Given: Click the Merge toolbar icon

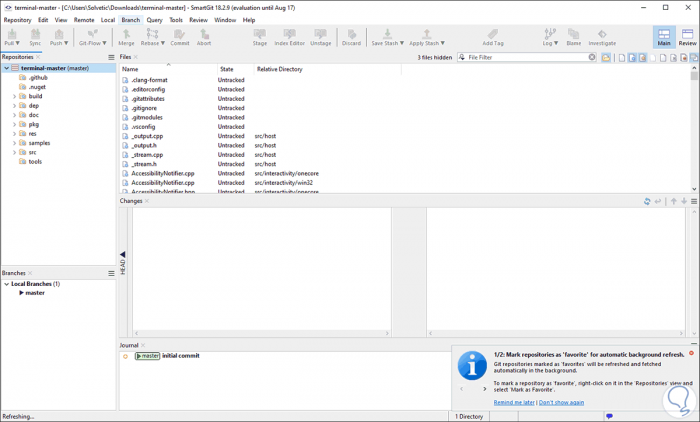Looking at the screenshot, I should (x=126, y=37).
